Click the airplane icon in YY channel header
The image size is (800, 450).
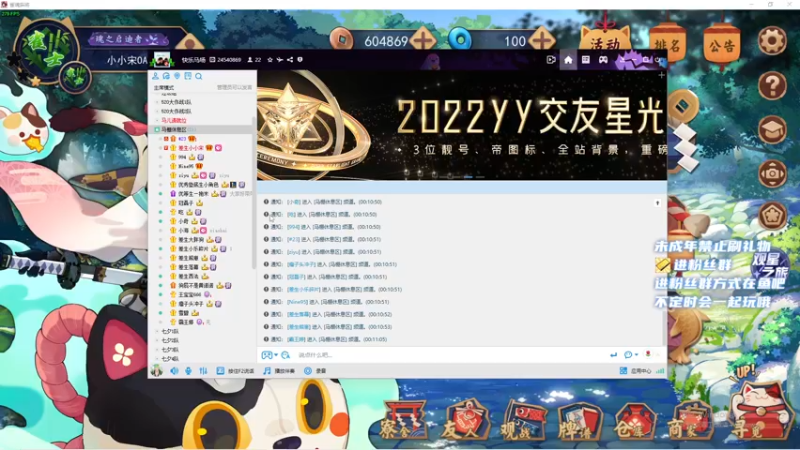coord(280,60)
